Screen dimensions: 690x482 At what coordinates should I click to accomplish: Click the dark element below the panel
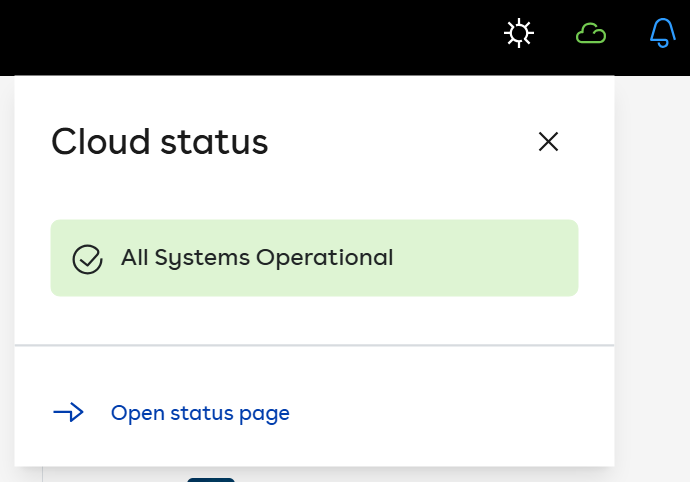pos(210,479)
